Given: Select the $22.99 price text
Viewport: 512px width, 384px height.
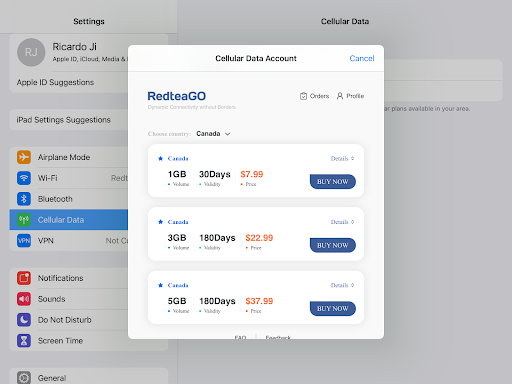Looking at the screenshot, I should (259, 238).
